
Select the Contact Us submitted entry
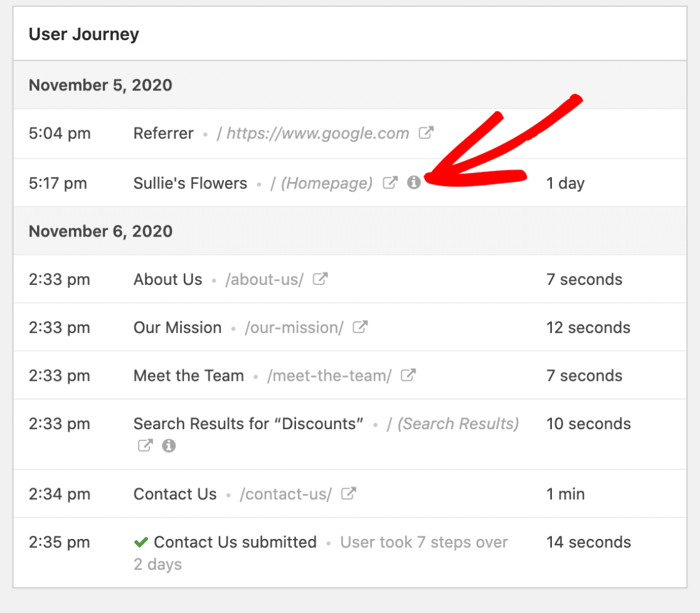click(x=235, y=542)
